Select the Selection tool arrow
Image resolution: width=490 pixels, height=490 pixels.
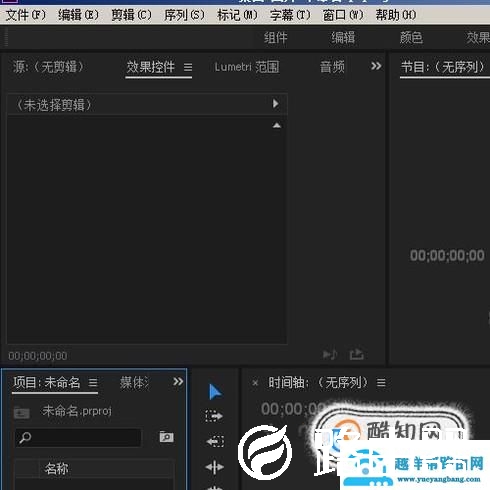215,392
